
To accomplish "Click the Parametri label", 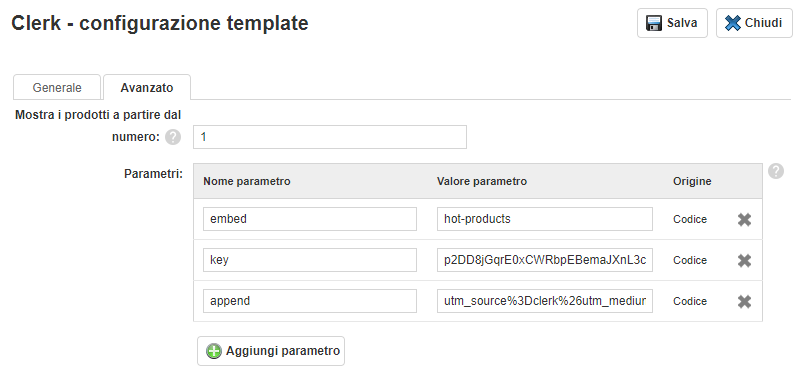I will tap(153, 174).
